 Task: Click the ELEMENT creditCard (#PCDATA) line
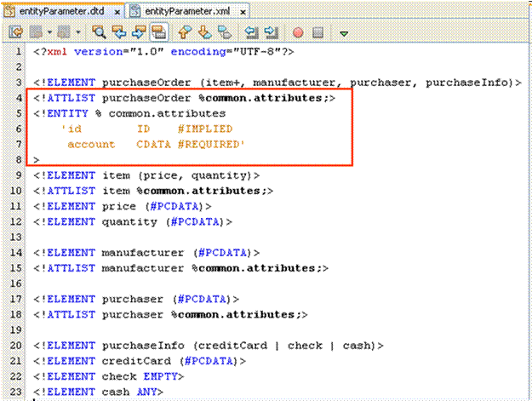pyautogui.click(x=140, y=361)
